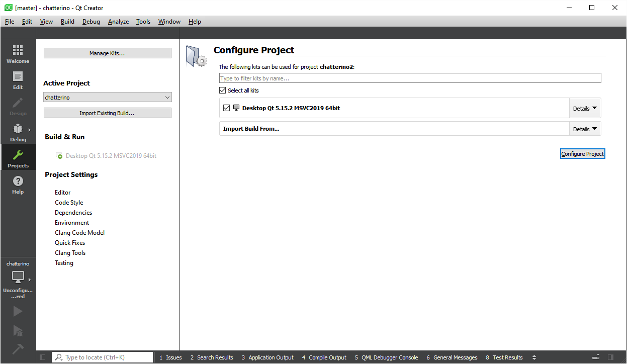The image size is (627, 364).
Task: Expand the Debug mode submenu arrow
Action: (x=30, y=130)
